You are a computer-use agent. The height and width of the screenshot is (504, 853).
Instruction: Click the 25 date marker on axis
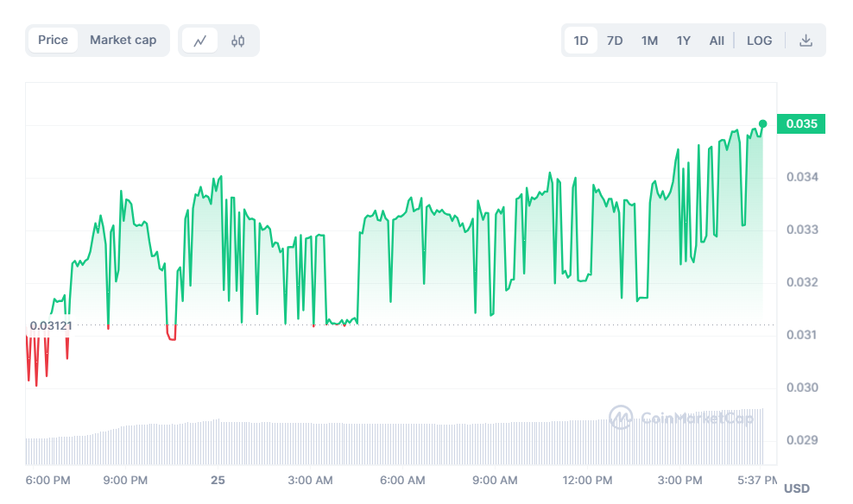[218, 480]
